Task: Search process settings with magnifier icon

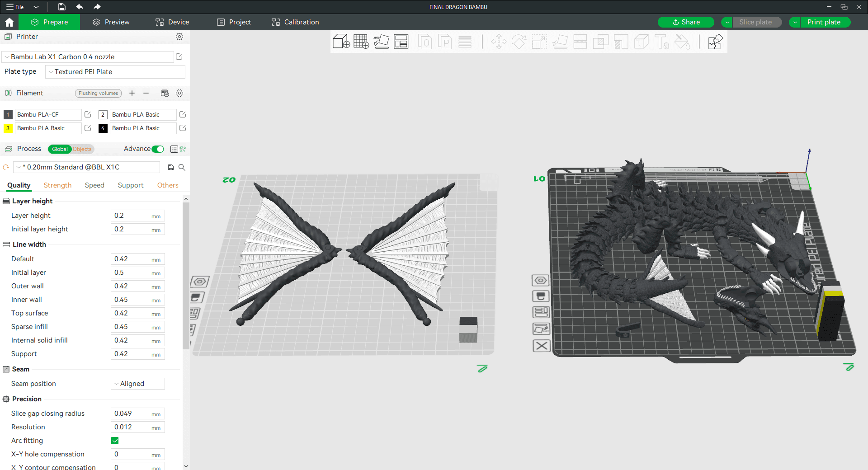Action: coord(182,167)
